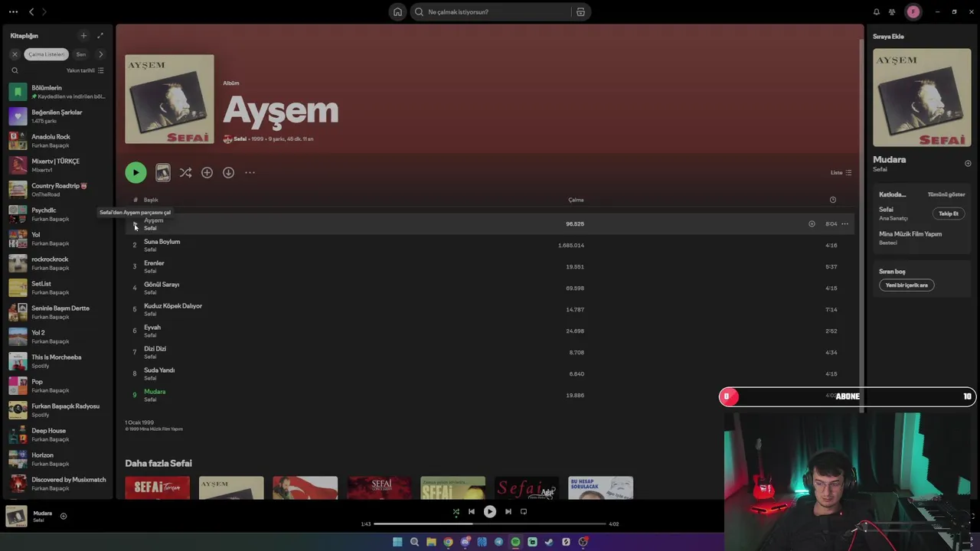Open the Windows Start menu
The image size is (980, 551).
[397, 542]
